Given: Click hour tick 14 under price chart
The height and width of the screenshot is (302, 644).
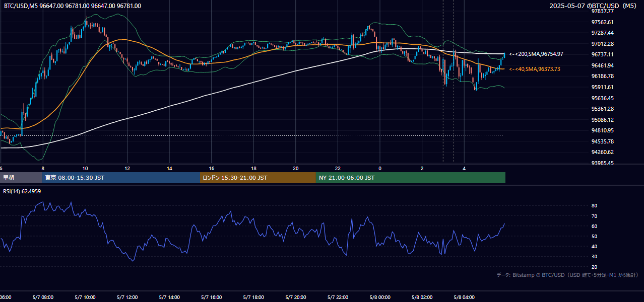Looking at the screenshot, I should pyautogui.click(x=169, y=168).
